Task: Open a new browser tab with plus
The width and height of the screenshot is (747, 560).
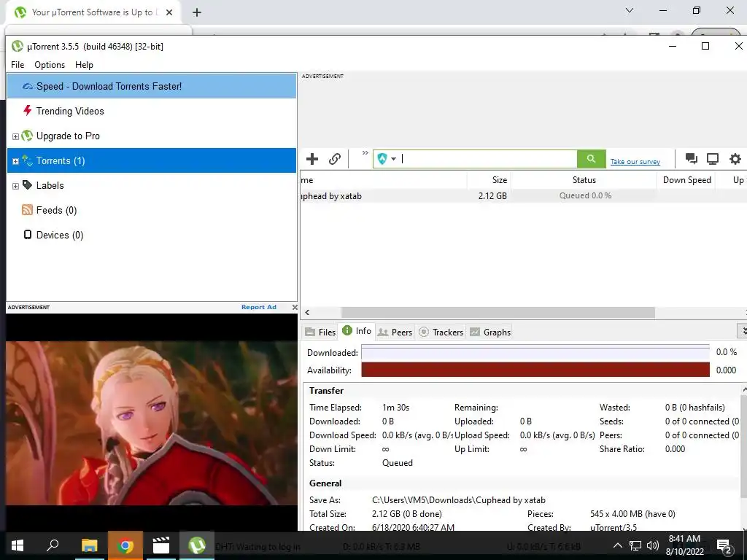Action: (x=197, y=12)
